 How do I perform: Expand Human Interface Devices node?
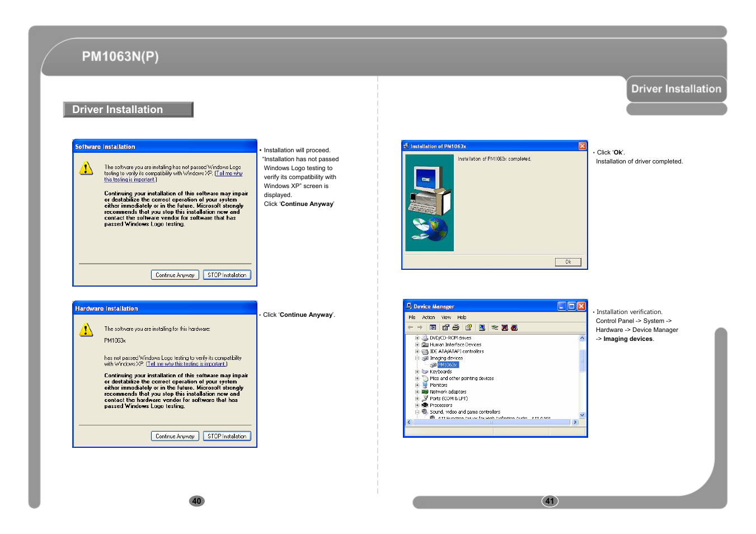[417, 345]
